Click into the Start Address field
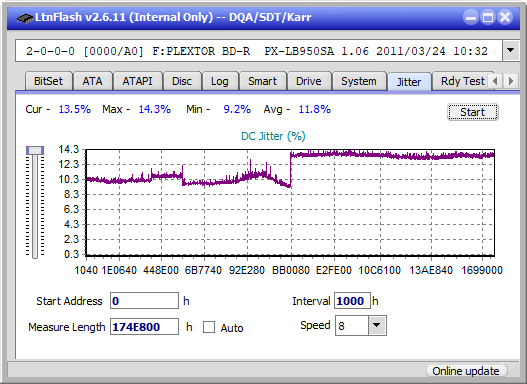The width and height of the screenshot is (527, 384). 145,301
